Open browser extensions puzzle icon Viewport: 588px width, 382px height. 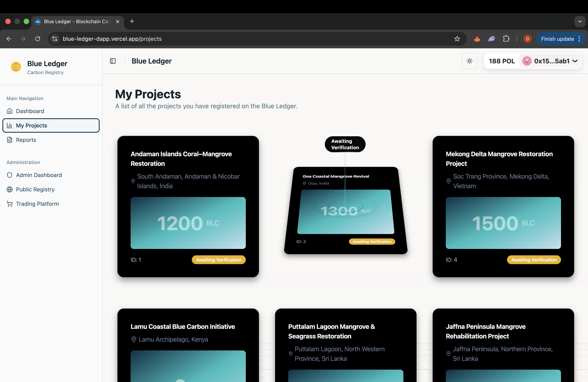pos(506,39)
